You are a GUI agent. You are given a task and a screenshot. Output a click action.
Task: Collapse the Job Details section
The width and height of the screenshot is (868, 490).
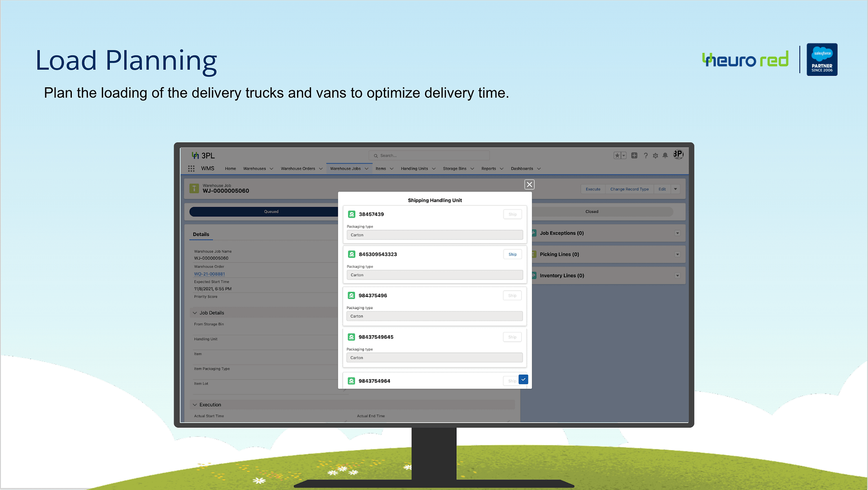pyautogui.click(x=195, y=313)
